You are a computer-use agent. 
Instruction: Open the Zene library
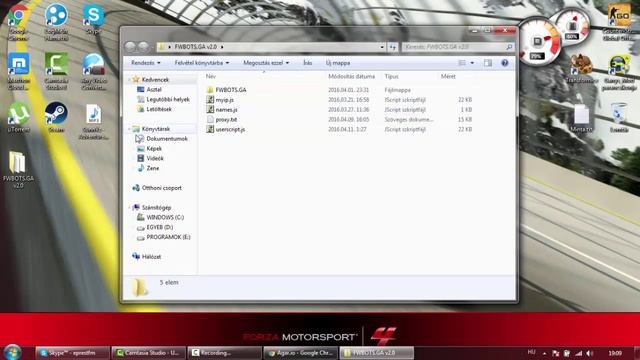153,168
